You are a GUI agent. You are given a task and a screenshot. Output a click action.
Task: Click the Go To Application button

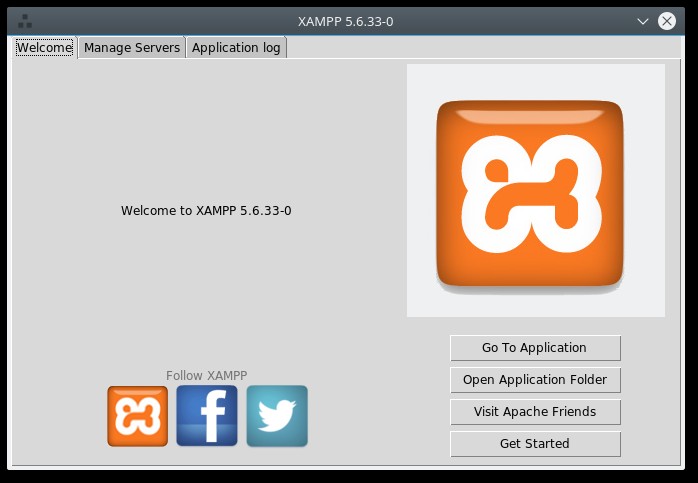[535, 348]
